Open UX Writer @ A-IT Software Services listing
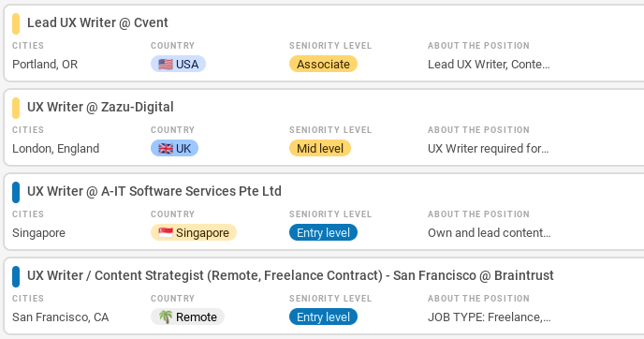 pos(154,191)
